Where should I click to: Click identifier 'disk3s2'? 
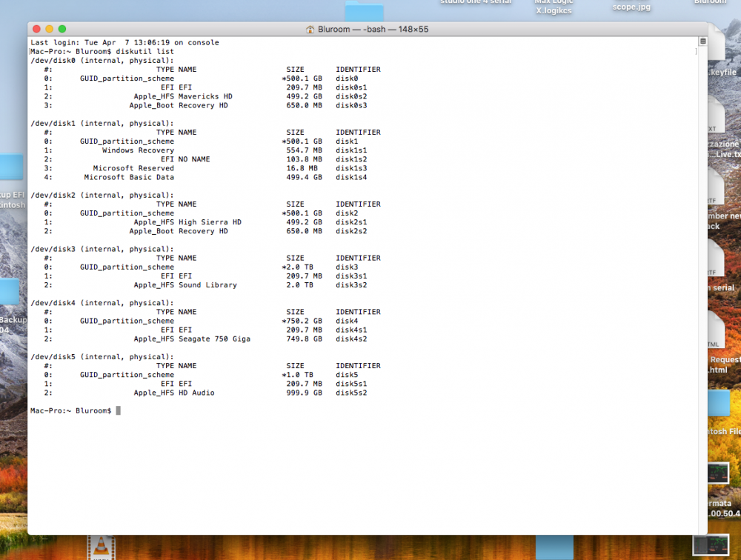click(x=351, y=285)
